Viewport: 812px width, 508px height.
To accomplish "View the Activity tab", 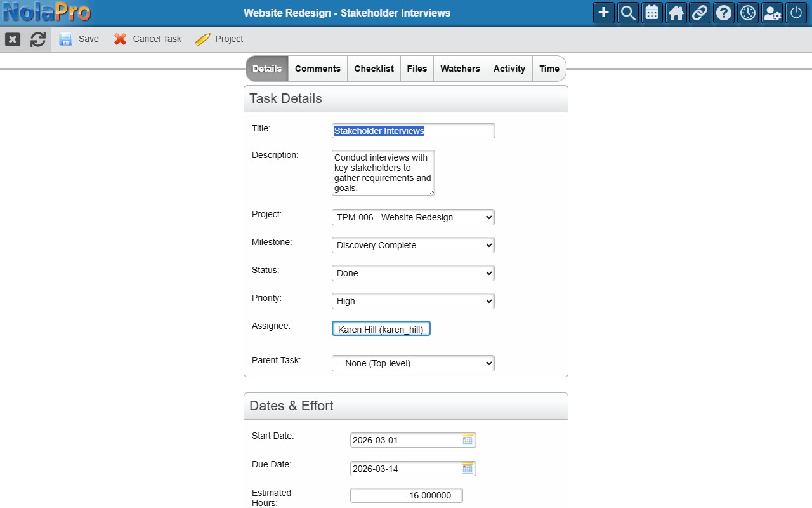I will [x=509, y=69].
